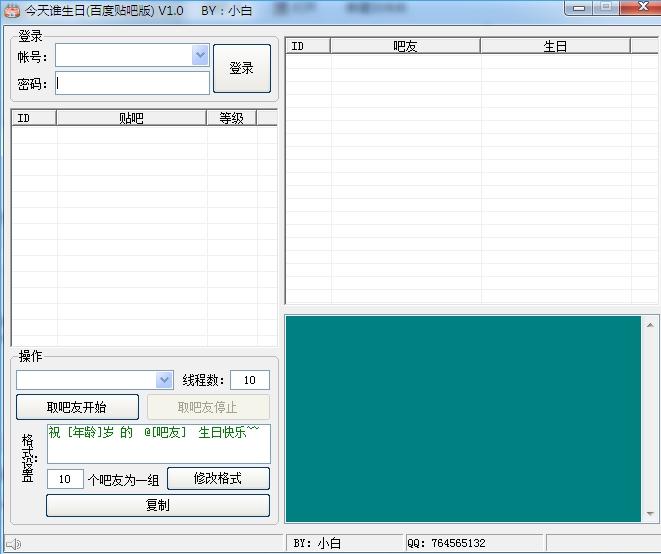Sort by the 贴吧 column header

point(131,118)
